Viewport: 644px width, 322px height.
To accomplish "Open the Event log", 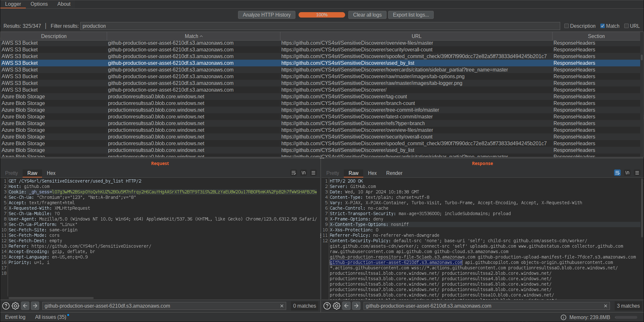I will (15, 317).
